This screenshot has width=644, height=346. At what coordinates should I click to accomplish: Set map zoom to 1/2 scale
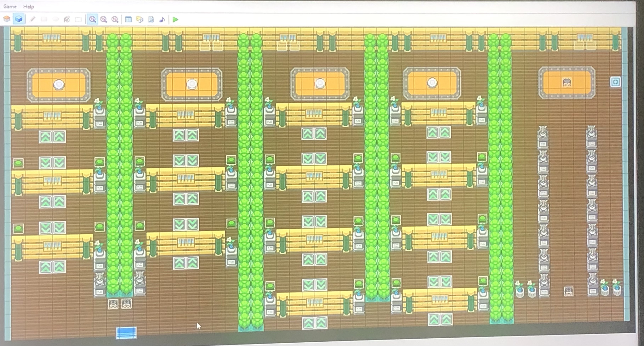pos(104,19)
